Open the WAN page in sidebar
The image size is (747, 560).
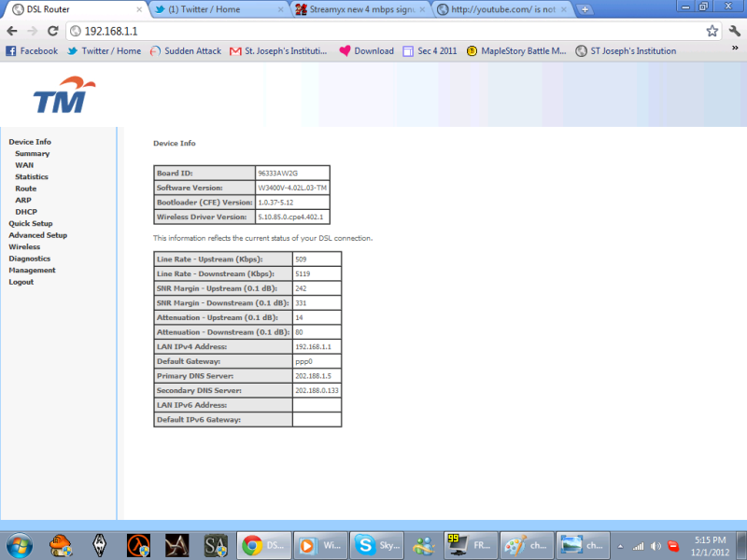click(x=24, y=165)
